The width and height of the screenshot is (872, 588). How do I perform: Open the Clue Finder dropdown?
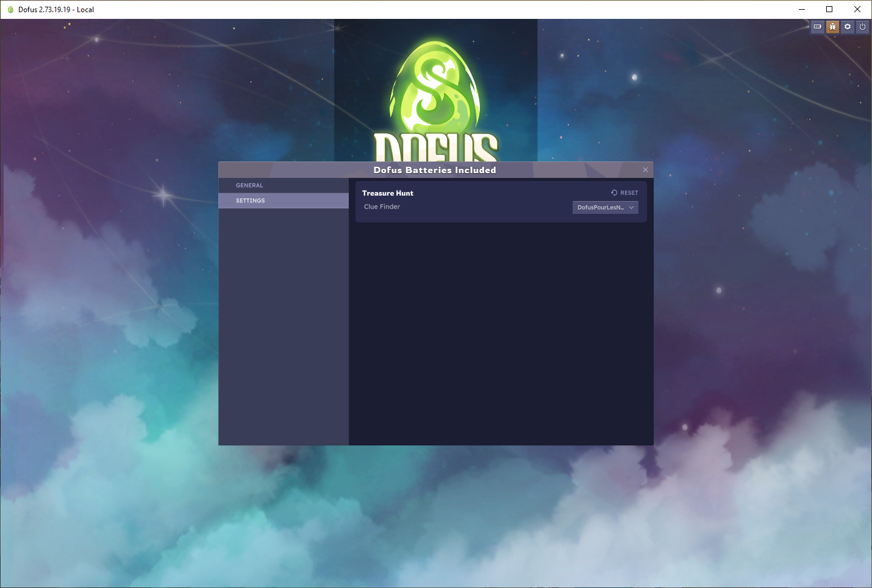[606, 207]
